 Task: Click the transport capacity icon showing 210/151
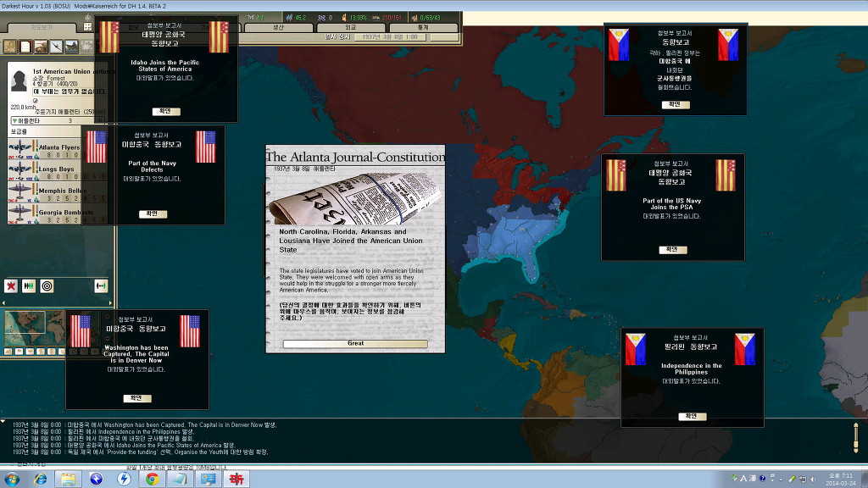click(376, 18)
